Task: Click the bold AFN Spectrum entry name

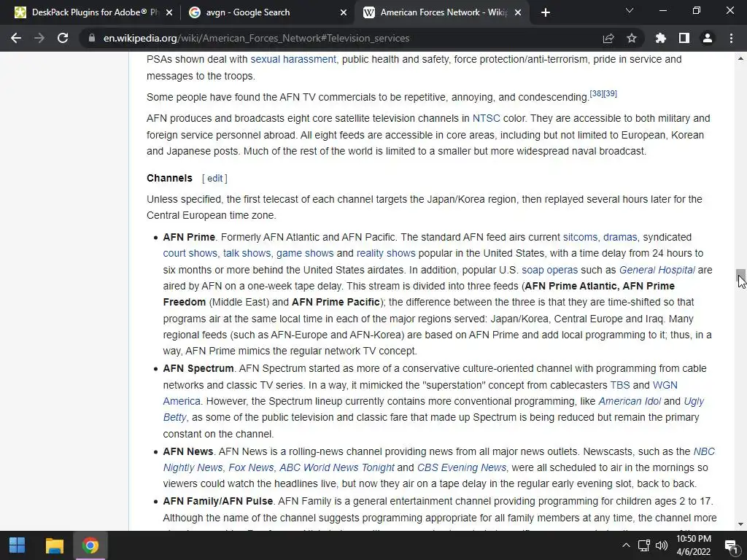Action: [198, 368]
